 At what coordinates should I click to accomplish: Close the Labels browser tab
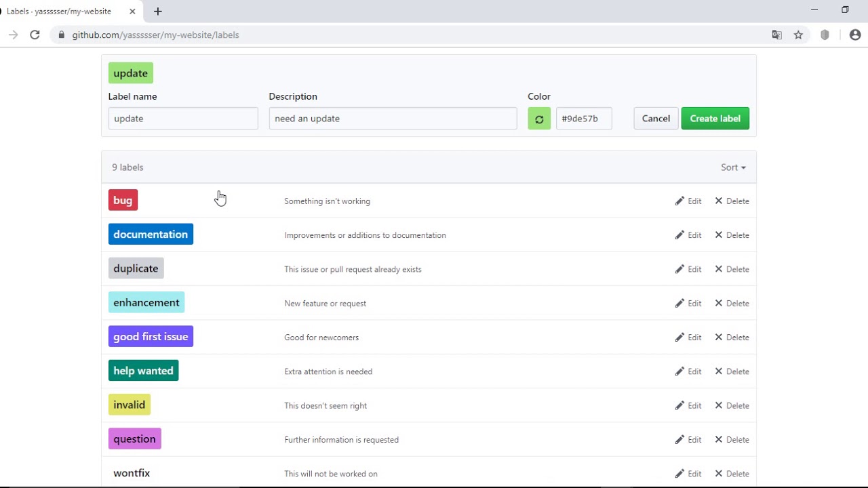[x=132, y=12]
